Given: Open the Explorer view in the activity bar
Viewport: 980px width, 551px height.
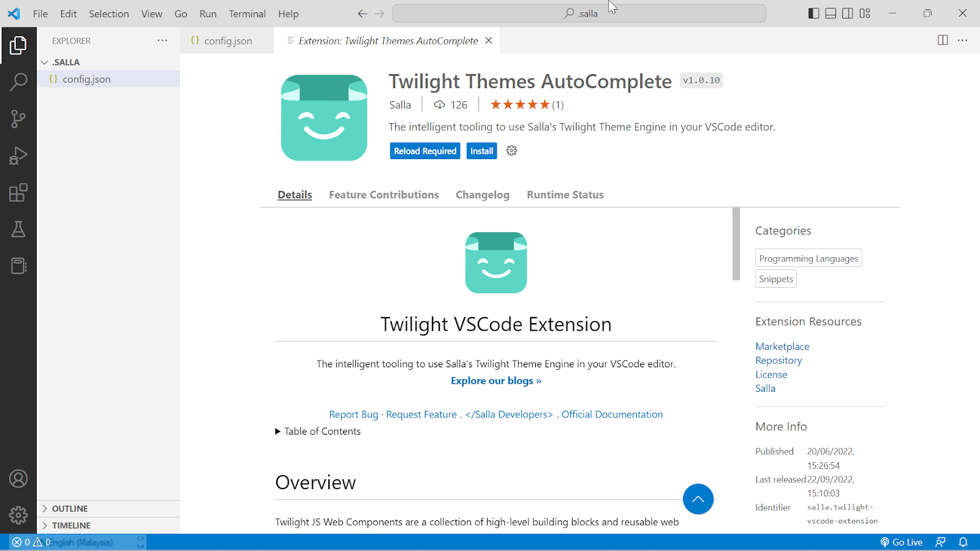Looking at the screenshot, I should click(x=18, y=45).
